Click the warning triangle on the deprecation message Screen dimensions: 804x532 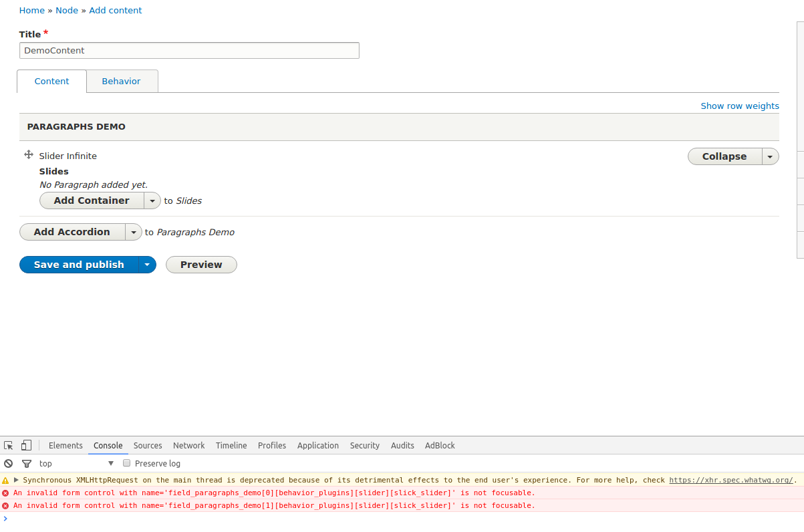click(6, 480)
